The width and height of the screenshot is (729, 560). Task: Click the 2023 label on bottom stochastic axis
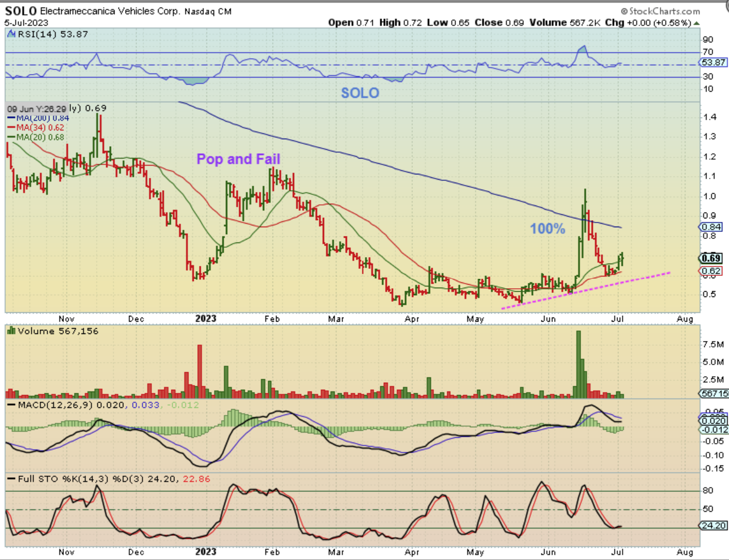205,552
